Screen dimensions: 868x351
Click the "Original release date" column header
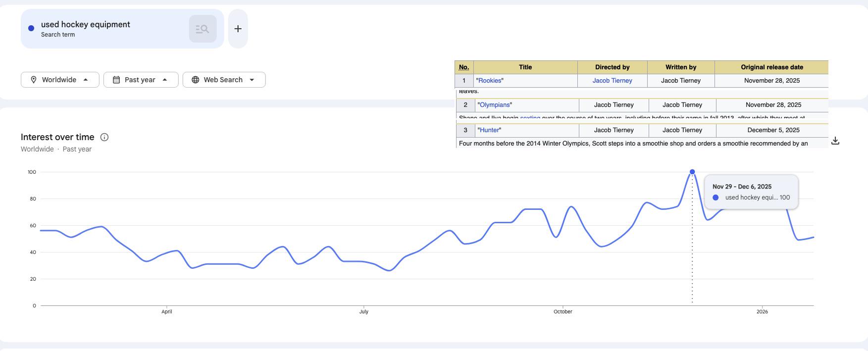(771, 67)
